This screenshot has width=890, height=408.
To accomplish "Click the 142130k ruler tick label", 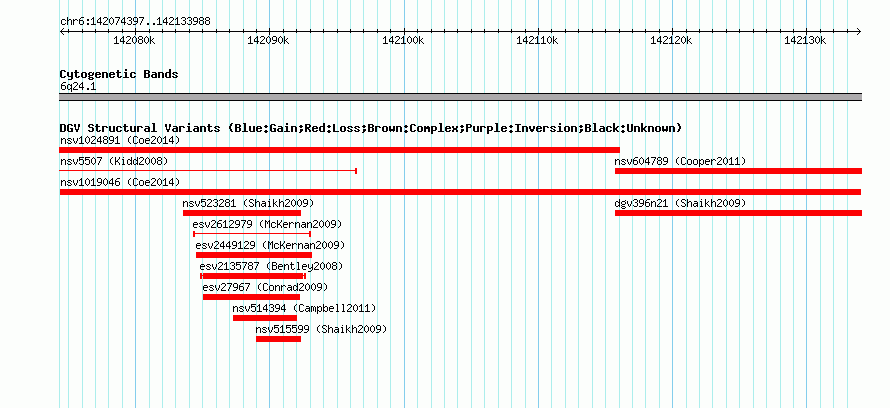I will pos(805,41).
